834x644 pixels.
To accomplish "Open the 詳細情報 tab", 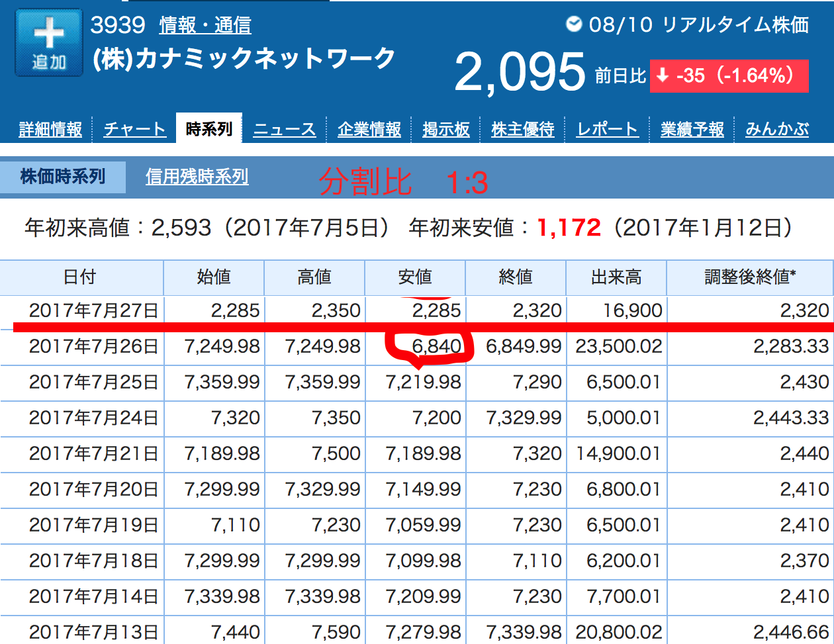I will (50, 130).
